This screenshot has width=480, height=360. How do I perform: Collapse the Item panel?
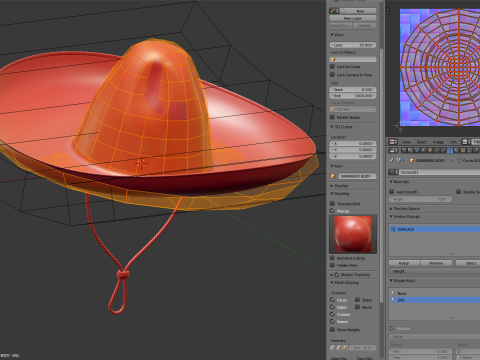[332, 166]
